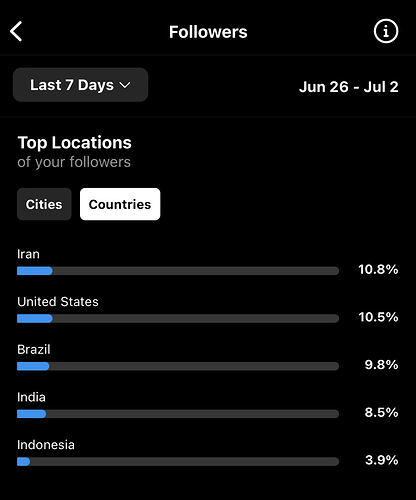416x500 pixels.
Task: Select the United States label
Action: click(x=58, y=302)
